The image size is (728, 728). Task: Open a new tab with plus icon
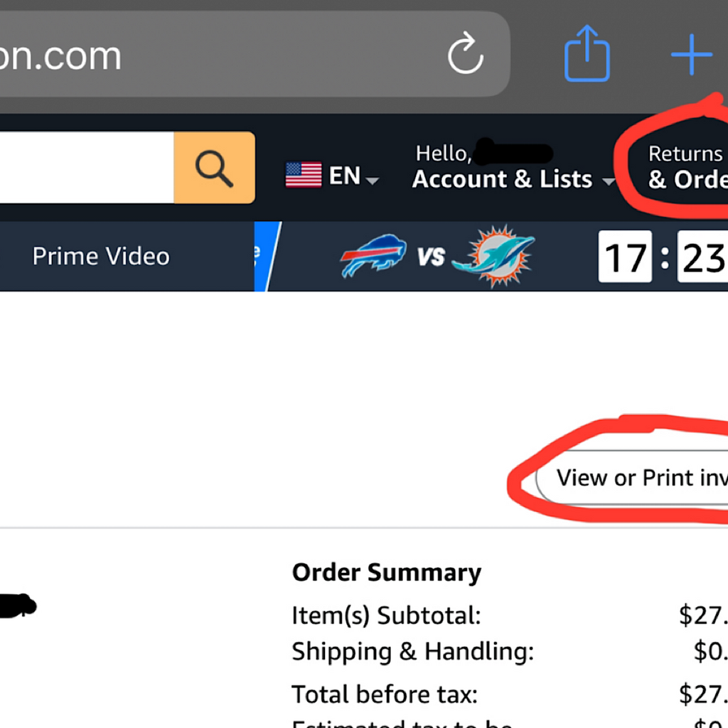pos(692,54)
